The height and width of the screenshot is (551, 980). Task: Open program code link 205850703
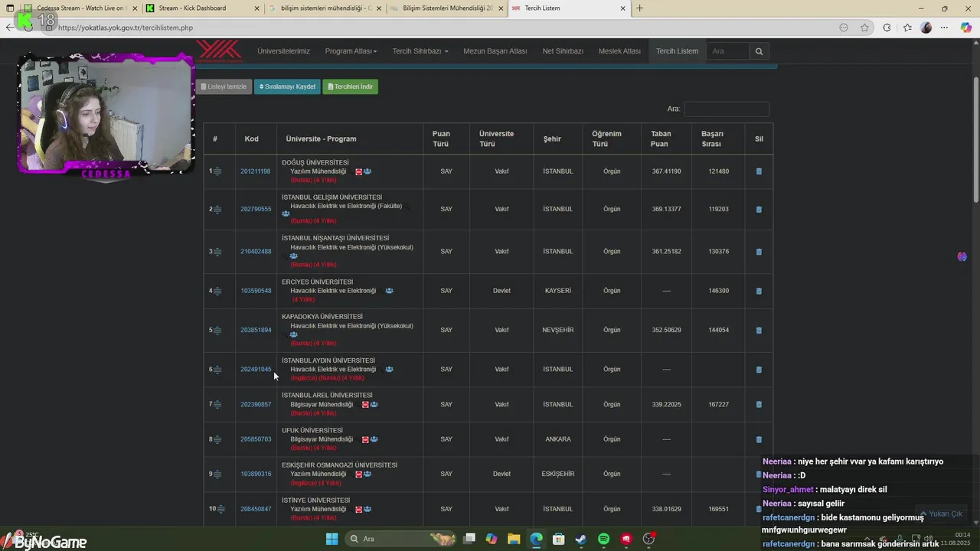[256, 439]
